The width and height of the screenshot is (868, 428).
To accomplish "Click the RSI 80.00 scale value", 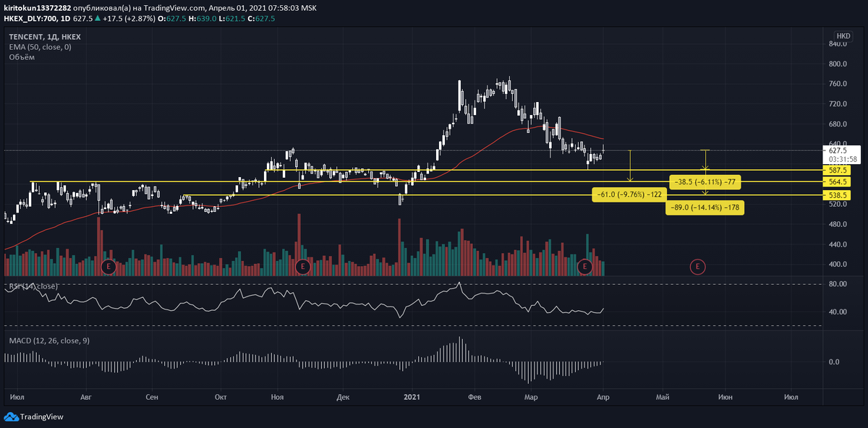I will [838, 284].
